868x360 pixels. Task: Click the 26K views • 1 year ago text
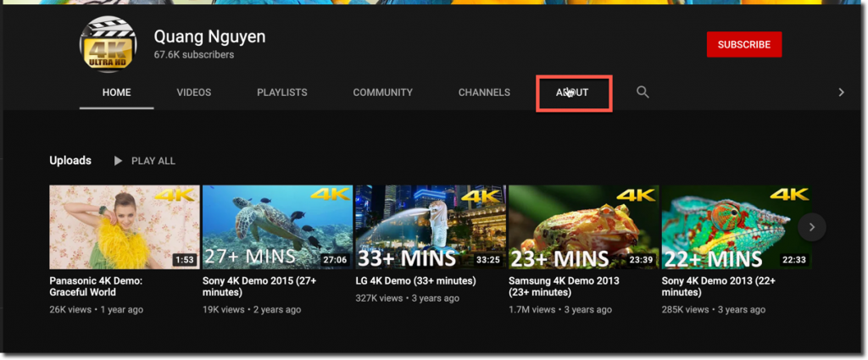[x=97, y=310]
